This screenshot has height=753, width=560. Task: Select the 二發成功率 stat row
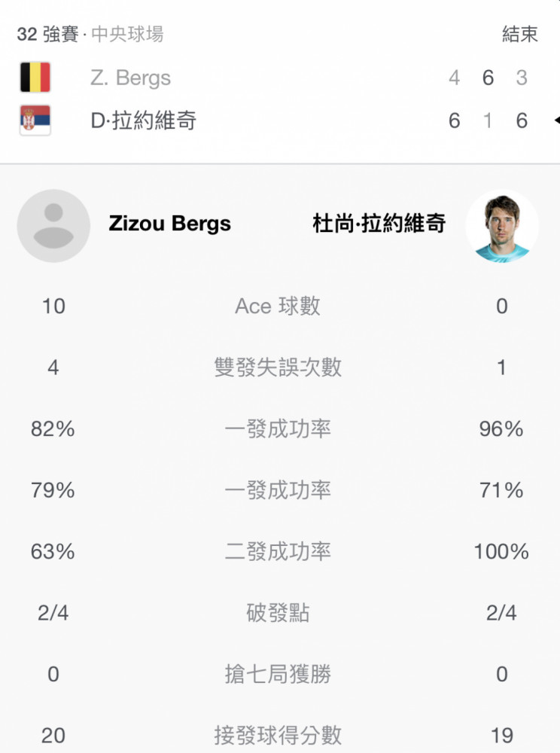point(280,551)
